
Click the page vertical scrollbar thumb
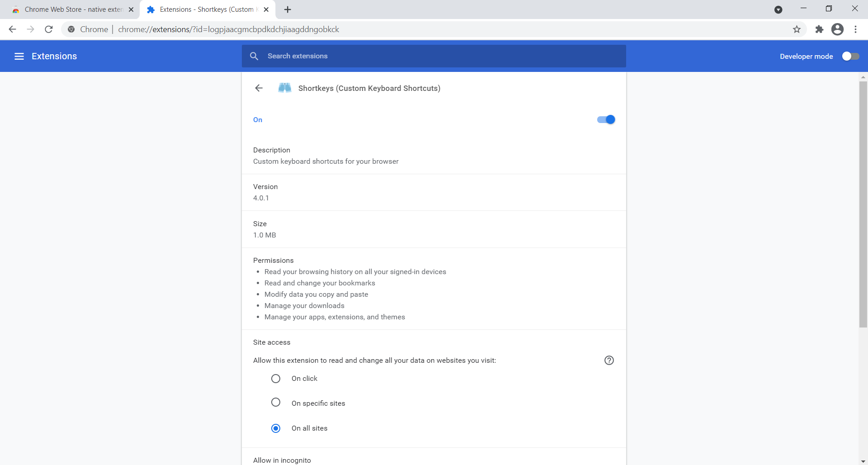point(863,204)
